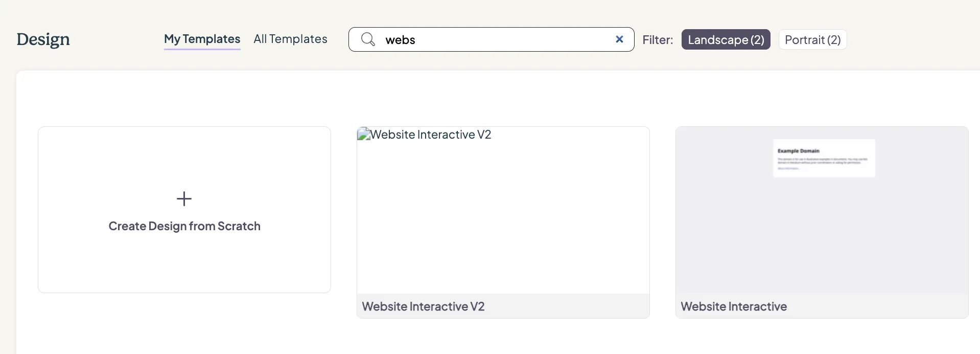Open the Create Design from Scratch card
The width and height of the screenshot is (980, 354).
coord(184,210)
